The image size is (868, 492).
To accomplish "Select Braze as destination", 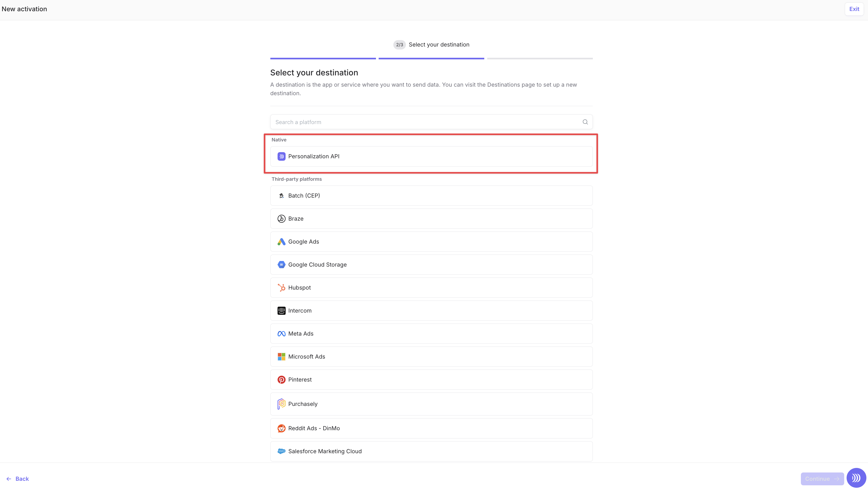I will coord(431,219).
